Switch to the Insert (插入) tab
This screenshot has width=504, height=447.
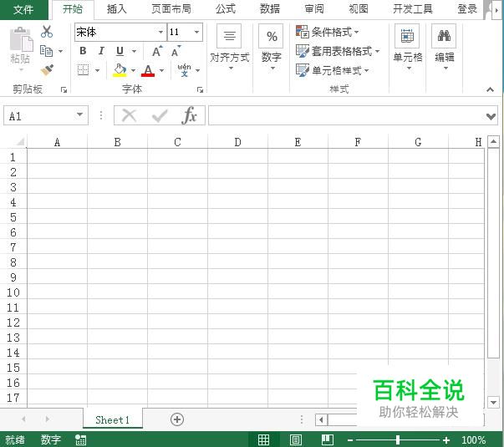point(117,9)
